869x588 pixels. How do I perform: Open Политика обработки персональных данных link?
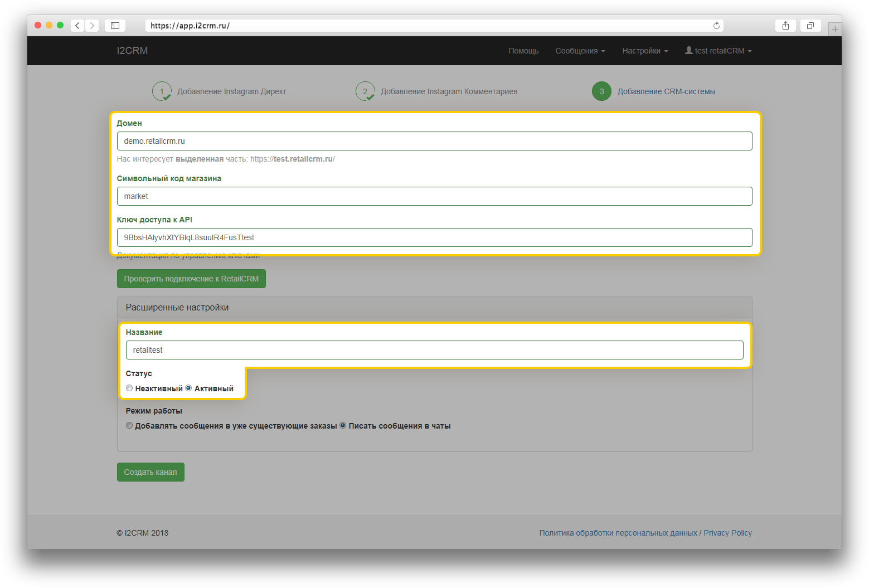(618, 533)
